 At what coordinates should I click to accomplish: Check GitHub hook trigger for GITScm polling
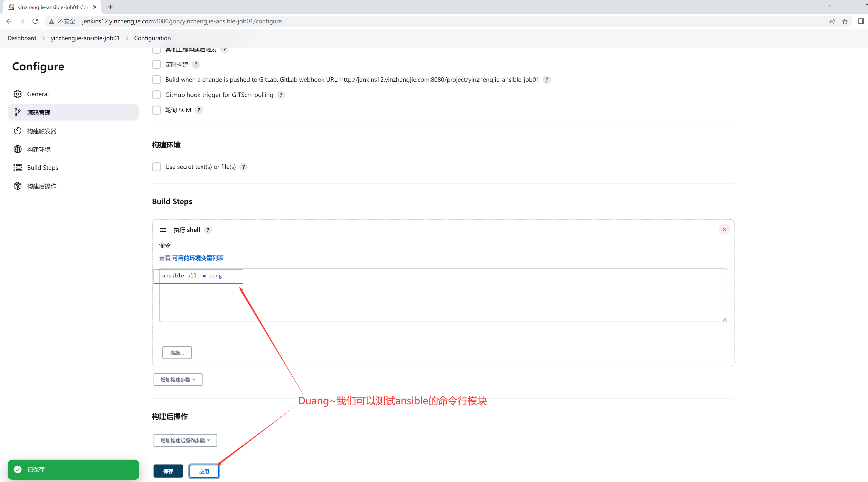tap(156, 95)
